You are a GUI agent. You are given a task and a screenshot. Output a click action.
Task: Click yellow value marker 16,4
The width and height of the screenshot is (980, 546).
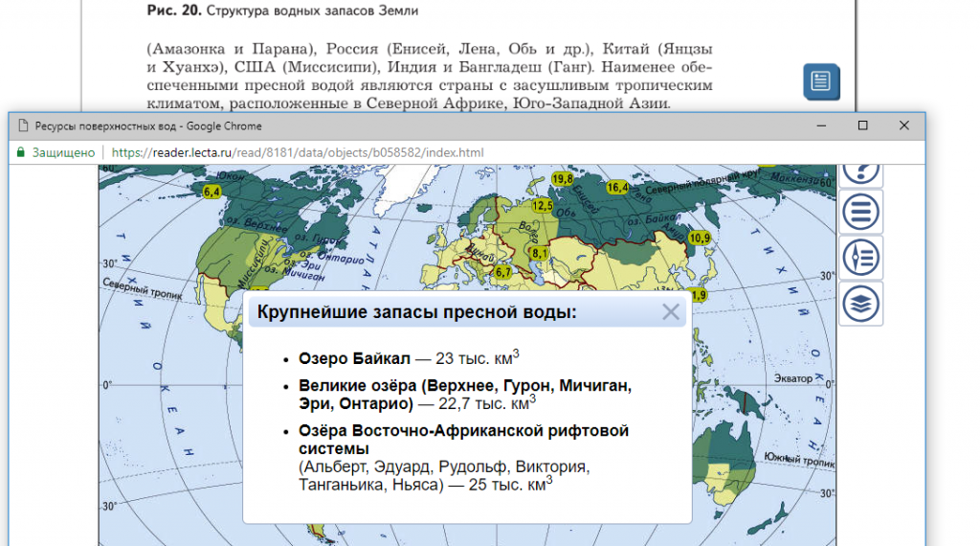click(617, 187)
